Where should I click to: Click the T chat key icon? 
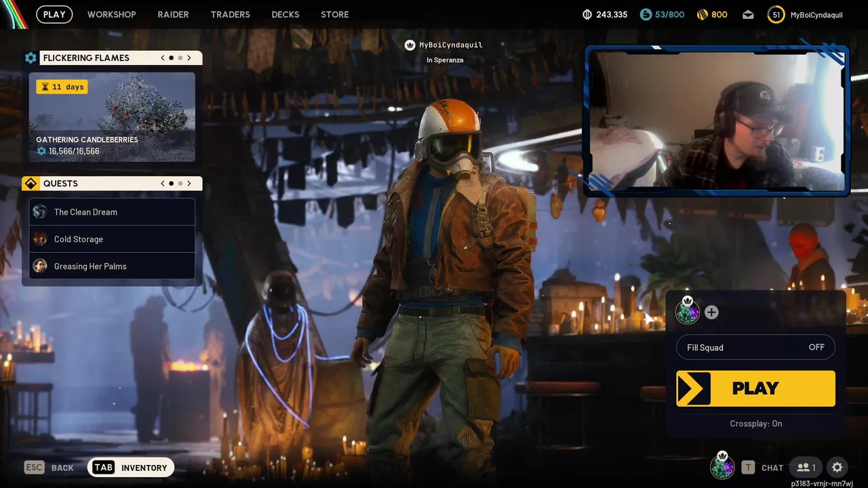click(x=748, y=467)
